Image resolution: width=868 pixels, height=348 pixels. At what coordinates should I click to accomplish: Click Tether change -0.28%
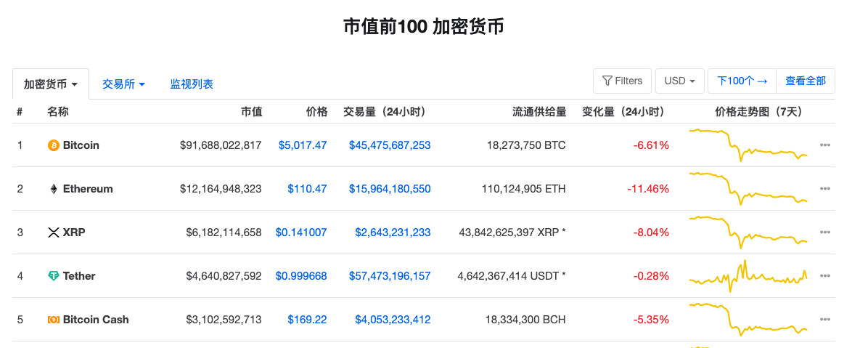651,276
